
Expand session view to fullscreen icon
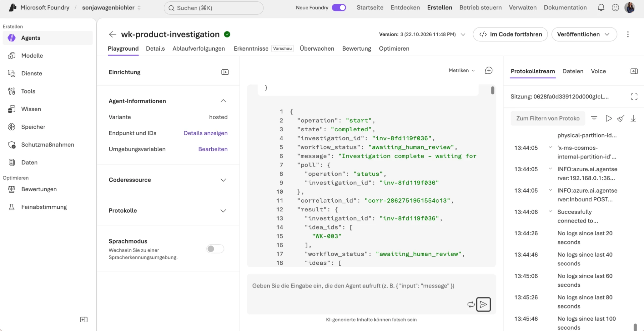(x=634, y=96)
